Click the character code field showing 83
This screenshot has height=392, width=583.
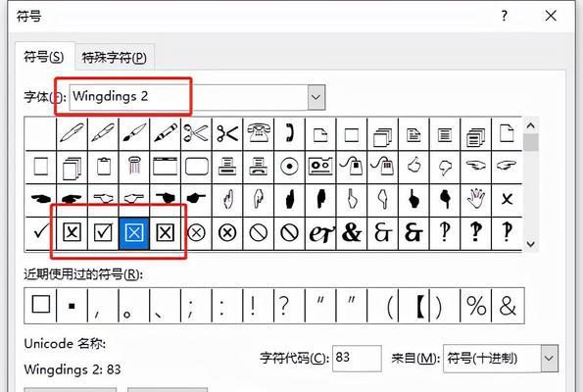(357, 358)
